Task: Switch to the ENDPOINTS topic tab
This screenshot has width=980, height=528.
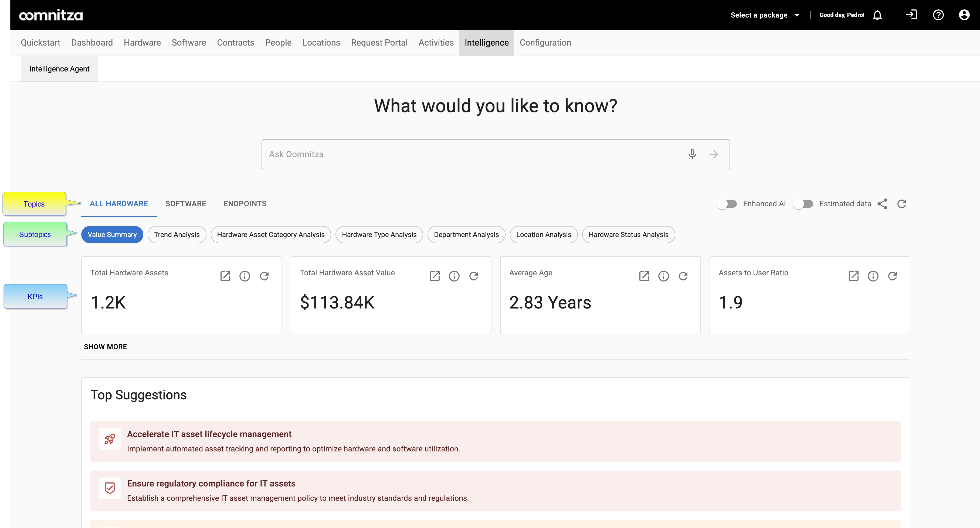Action: tap(245, 204)
